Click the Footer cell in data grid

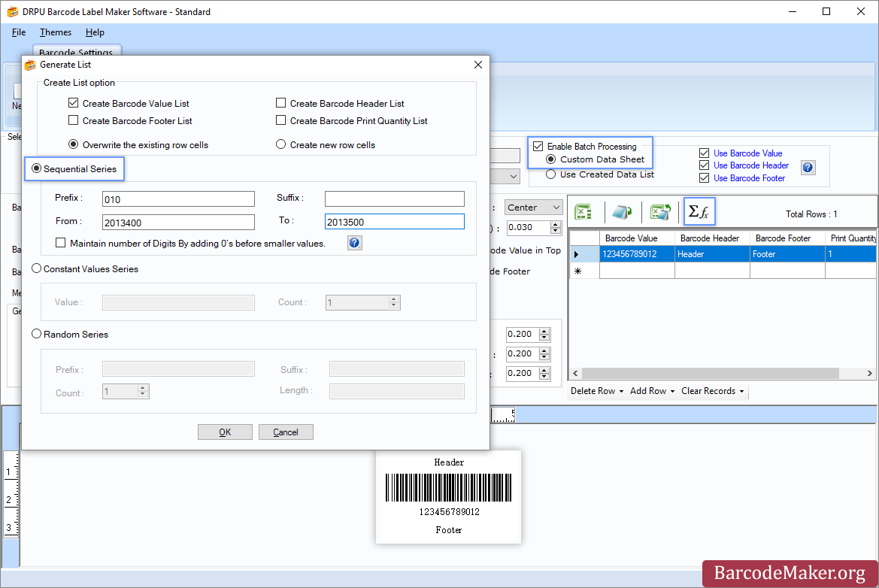coord(787,254)
